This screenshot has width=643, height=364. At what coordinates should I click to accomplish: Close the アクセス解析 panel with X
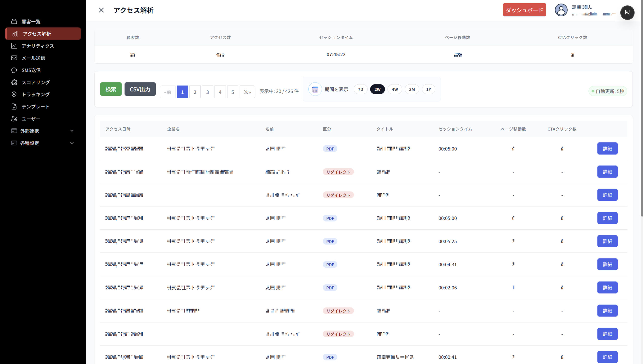click(101, 10)
